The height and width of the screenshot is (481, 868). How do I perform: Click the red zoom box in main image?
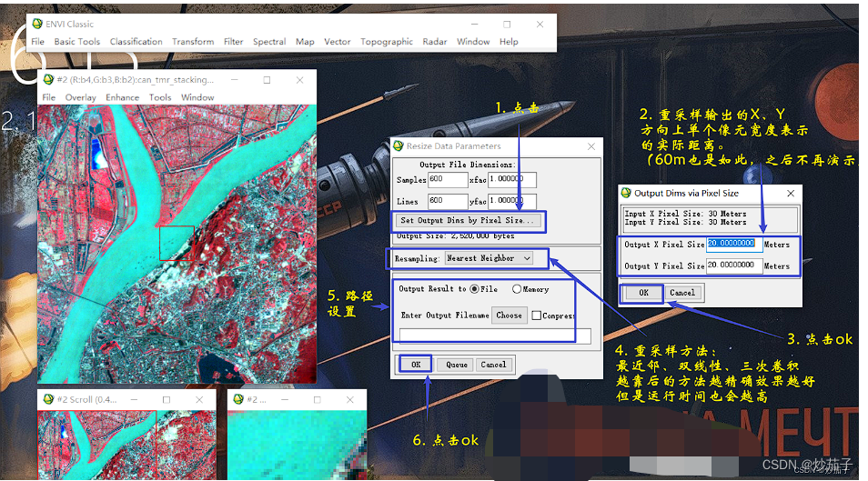point(177,243)
